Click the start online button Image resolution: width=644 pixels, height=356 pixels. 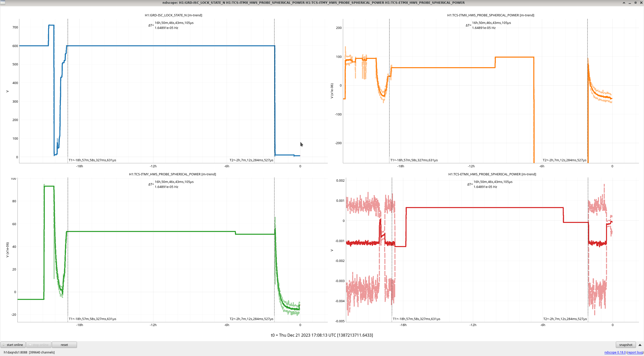click(13, 345)
